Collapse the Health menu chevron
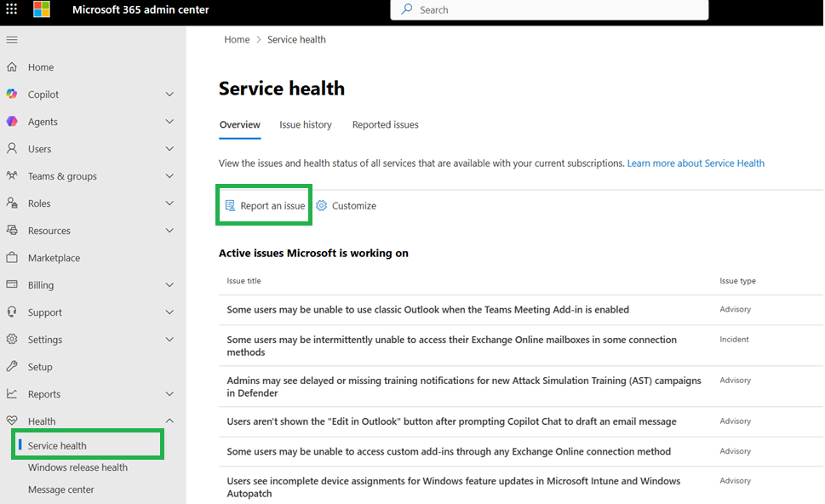This screenshot has height=504, width=825. pyautogui.click(x=169, y=421)
